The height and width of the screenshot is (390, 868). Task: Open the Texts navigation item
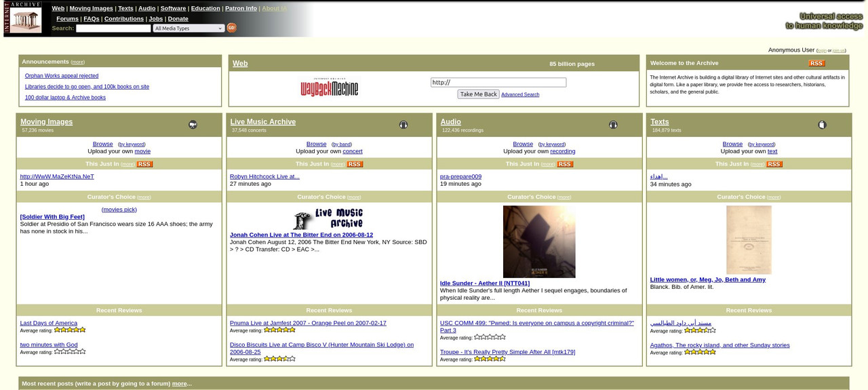coord(125,8)
